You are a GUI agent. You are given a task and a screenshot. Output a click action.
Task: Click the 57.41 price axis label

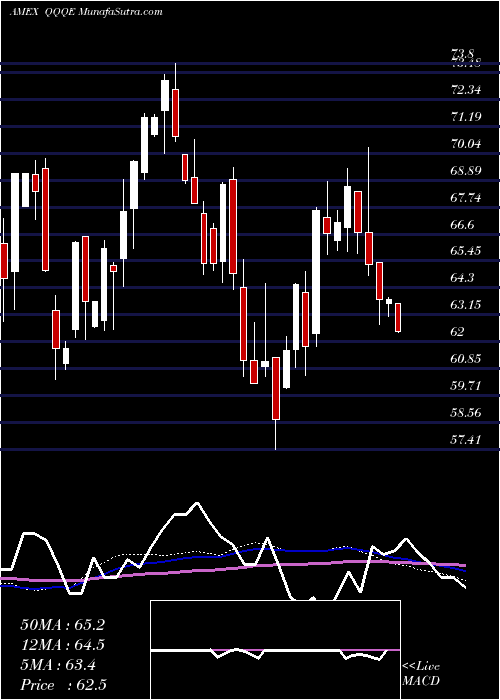coord(466,439)
